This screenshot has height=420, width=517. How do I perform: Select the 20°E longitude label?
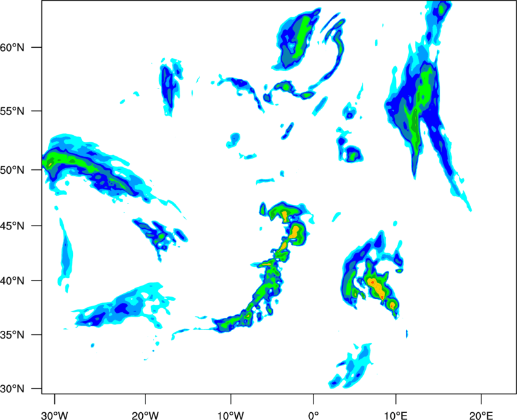coord(481,415)
